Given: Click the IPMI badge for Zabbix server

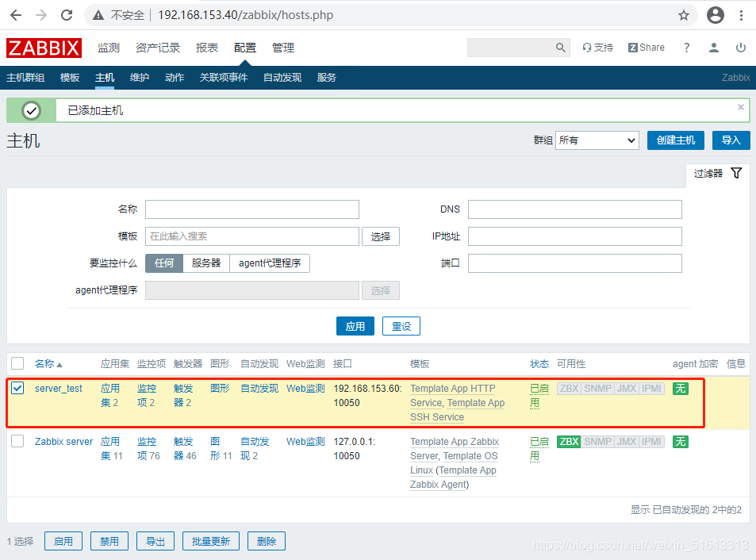Looking at the screenshot, I should (x=652, y=442).
